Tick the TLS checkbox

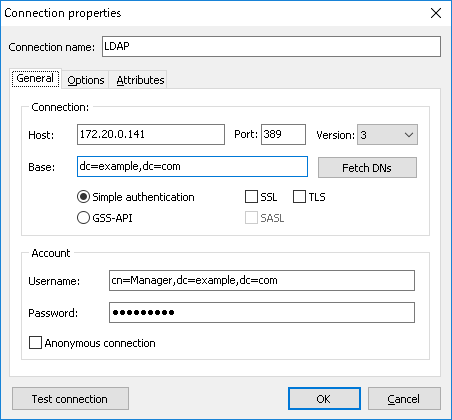[x=299, y=197]
